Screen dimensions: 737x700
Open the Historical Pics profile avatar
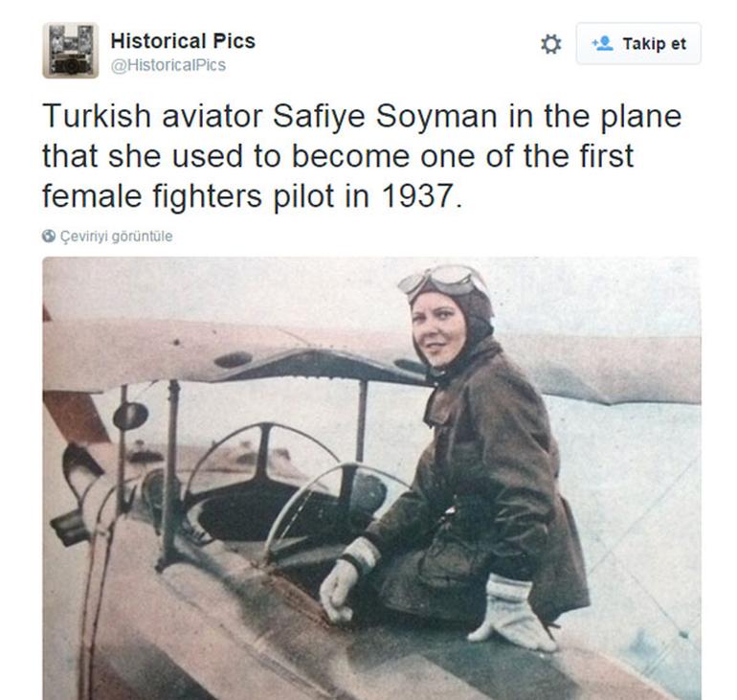point(71,51)
